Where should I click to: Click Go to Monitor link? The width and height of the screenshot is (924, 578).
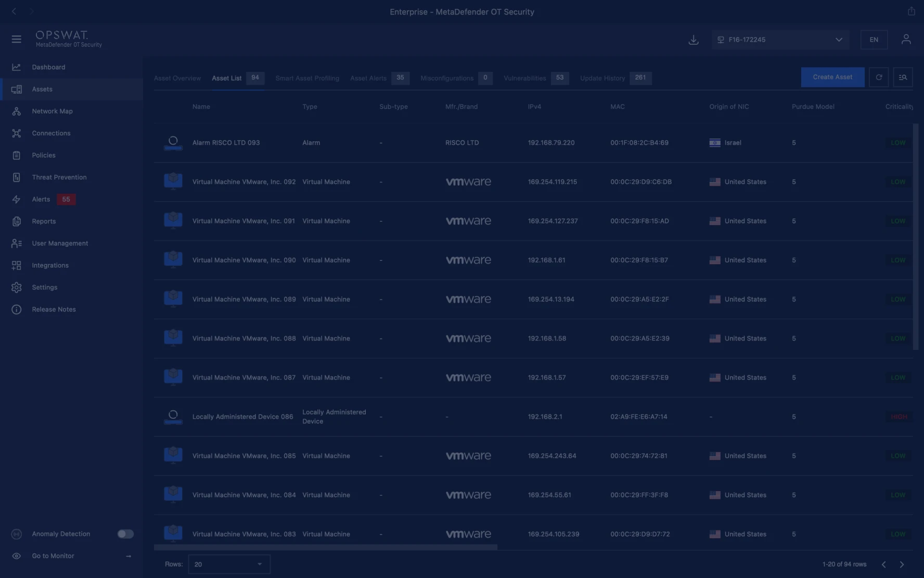(x=53, y=556)
